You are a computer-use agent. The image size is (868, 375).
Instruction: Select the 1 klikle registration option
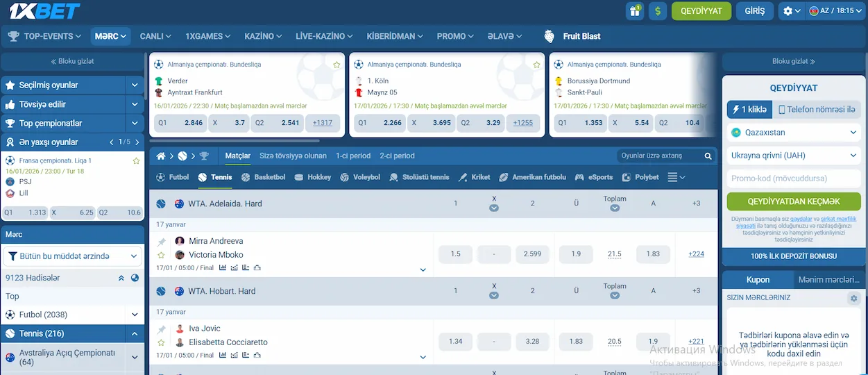pos(748,110)
